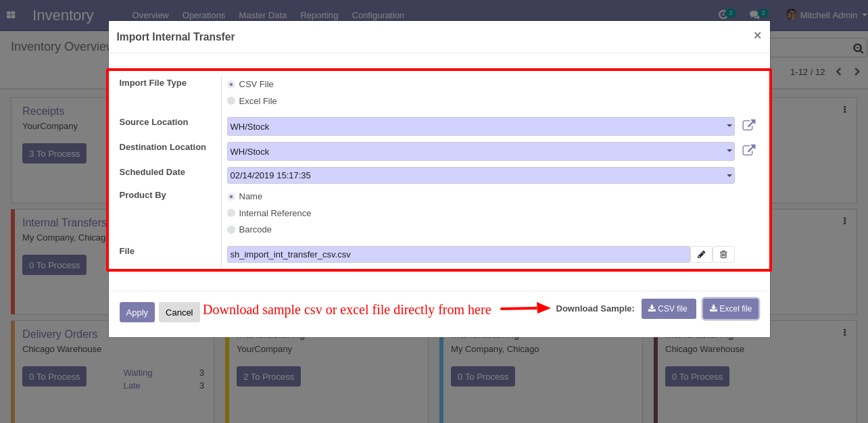Click the Inventory Overview breadcrumb title
This screenshot has height=423, width=868.
60,47
